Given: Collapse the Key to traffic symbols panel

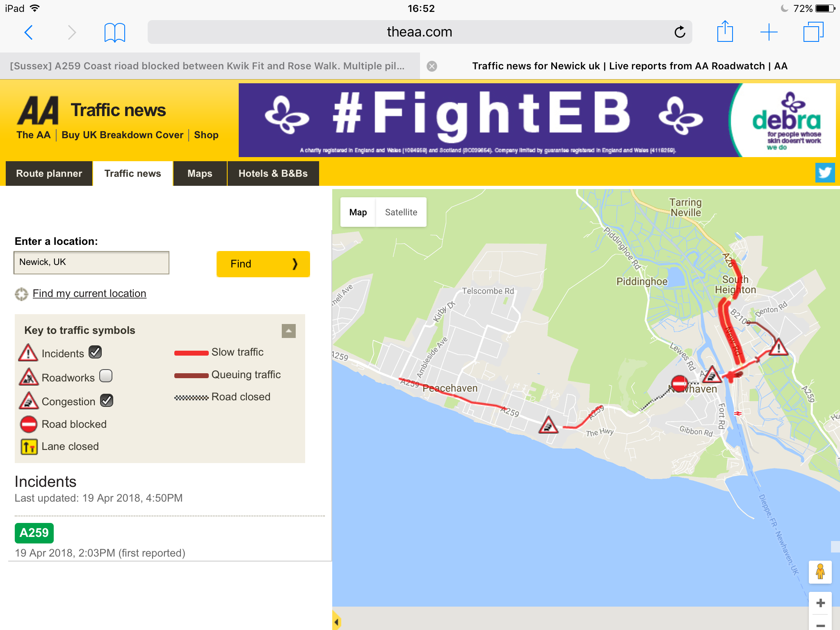Looking at the screenshot, I should tap(289, 331).
